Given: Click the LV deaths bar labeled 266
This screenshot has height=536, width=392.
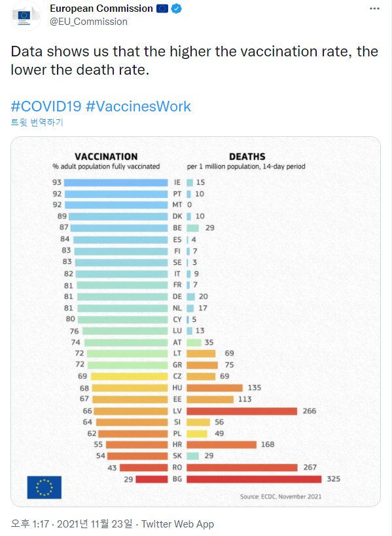Looking at the screenshot, I should pos(241,411).
